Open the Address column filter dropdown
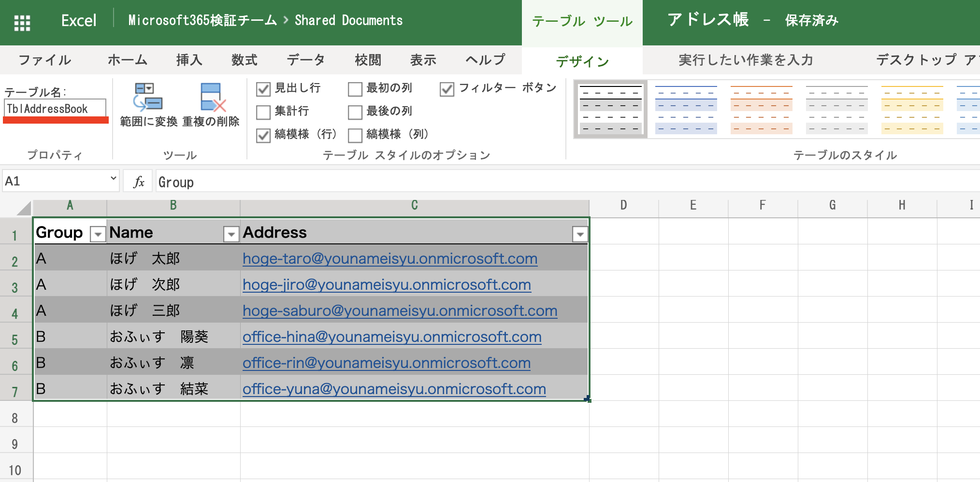980x482 pixels. click(x=580, y=235)
